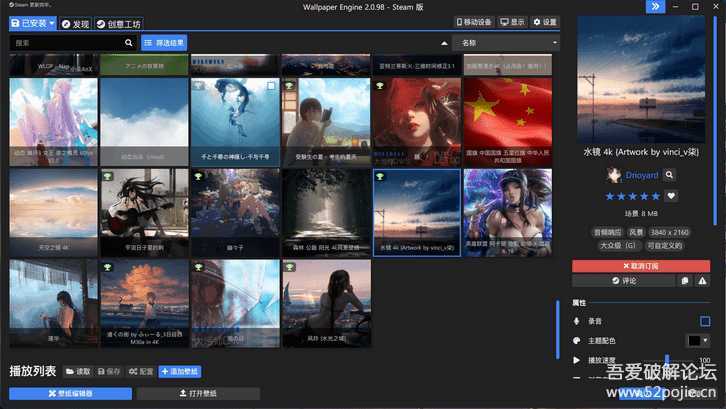Click 显示 display monitor button

(511, 22)
